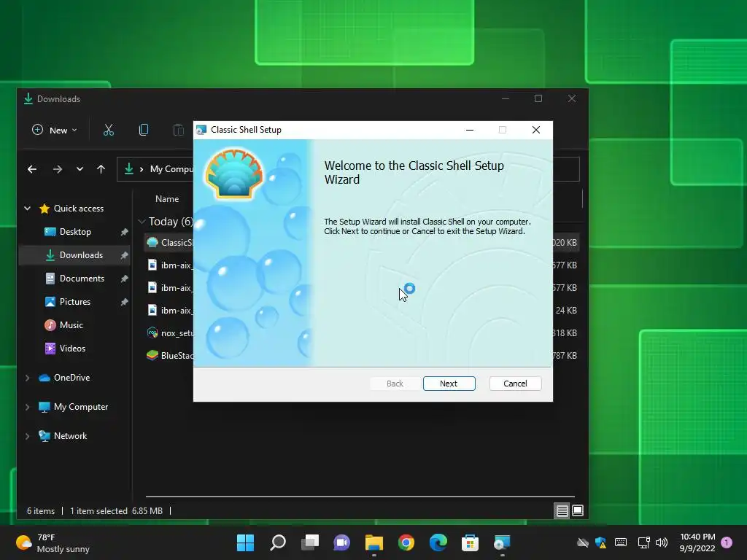Collapse the Quick access tree
747x560 pixels.
[28, 208]
